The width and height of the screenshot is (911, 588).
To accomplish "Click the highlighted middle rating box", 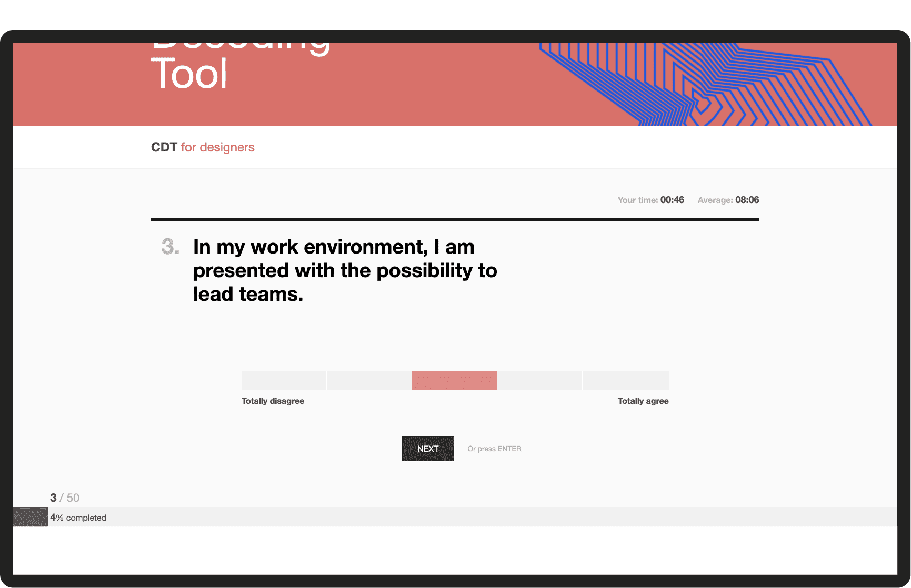I will 454,380.
